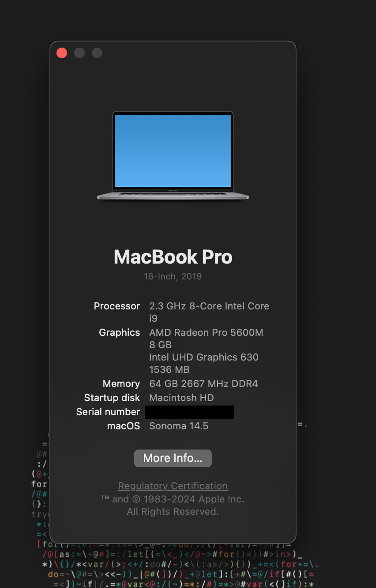Click the Memory label
376x588 pixels.
point(121,383)
